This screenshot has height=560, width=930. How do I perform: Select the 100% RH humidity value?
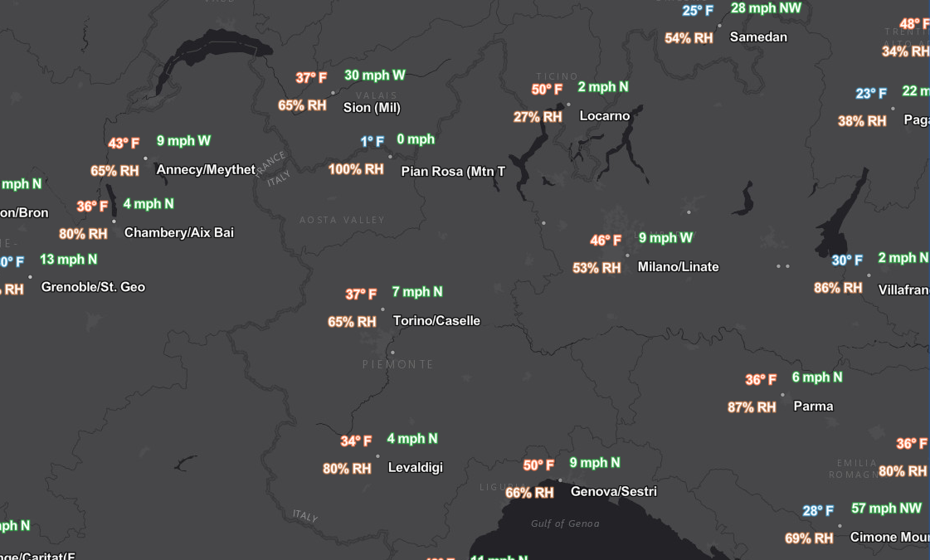356,170
